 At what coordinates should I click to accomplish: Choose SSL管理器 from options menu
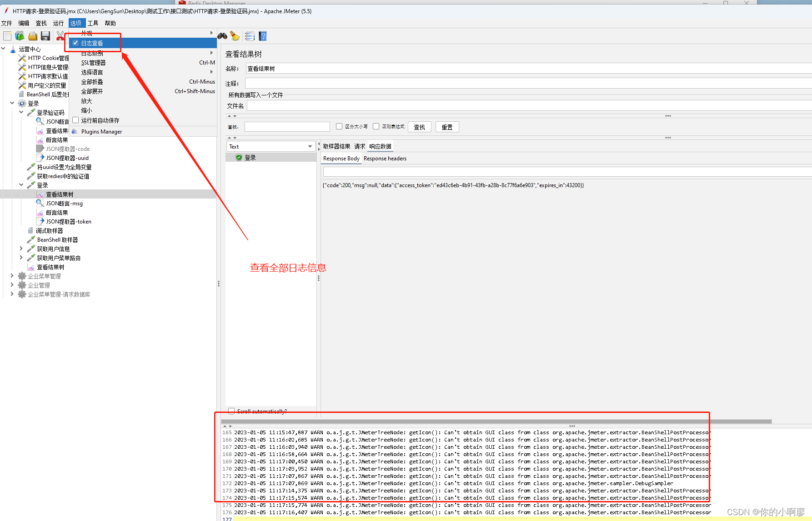[x=143, y=63]
